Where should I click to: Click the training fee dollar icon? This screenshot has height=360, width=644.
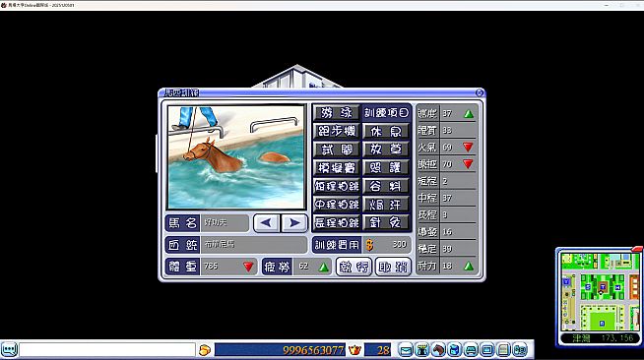click(369, 245)
